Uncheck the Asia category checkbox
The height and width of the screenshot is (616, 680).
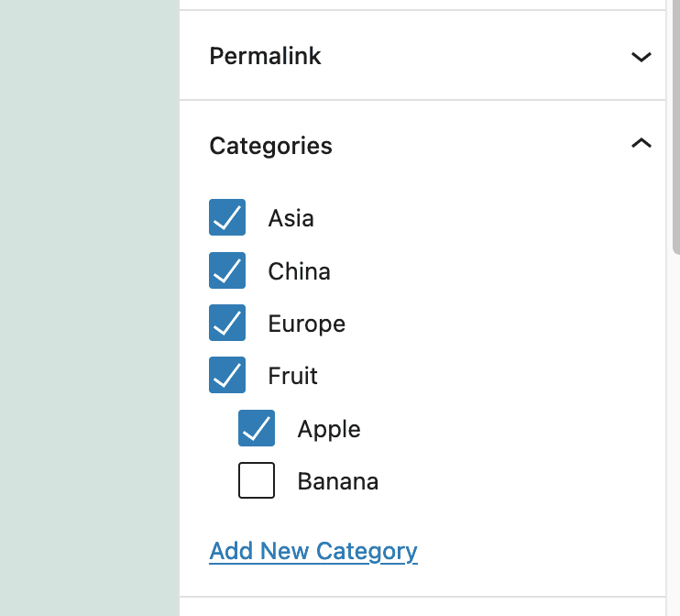coord(227,217)
